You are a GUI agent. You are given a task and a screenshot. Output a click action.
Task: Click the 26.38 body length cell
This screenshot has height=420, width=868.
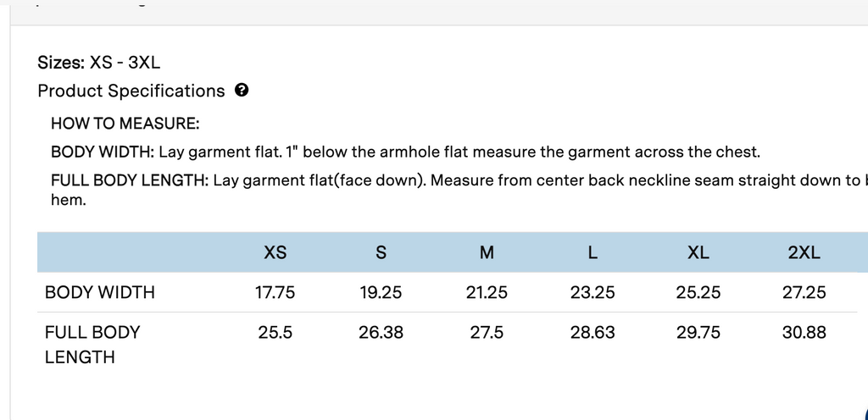point(381,333)
